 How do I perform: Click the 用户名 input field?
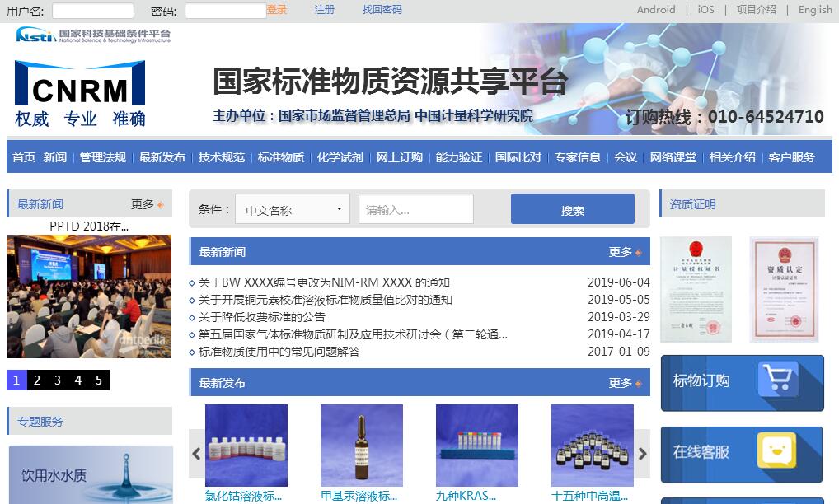[92, 11]
